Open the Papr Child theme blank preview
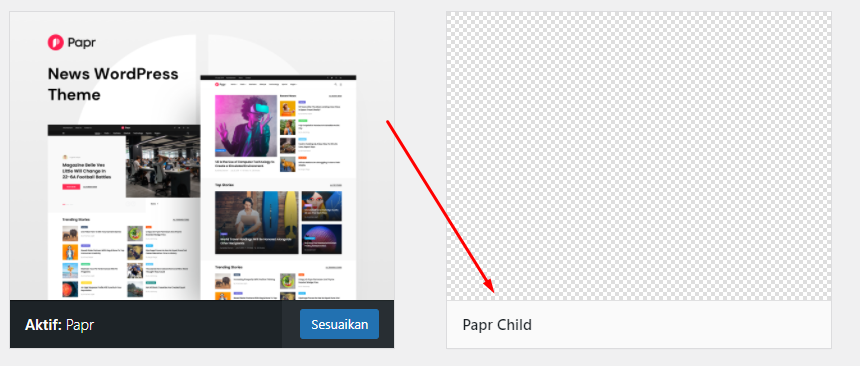The image size is (860, 366). click(638, 156)
